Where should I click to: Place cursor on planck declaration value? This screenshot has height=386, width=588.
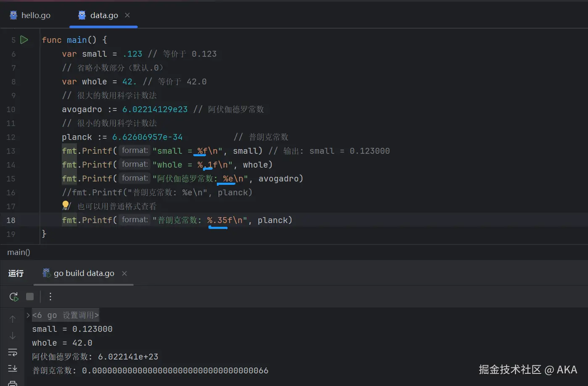point(148,137)
